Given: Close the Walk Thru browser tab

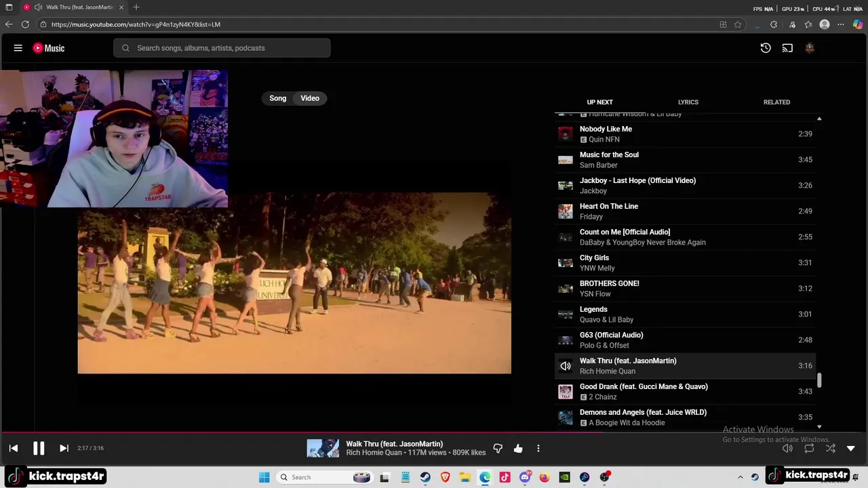Looking at the screenshot, I should pyautogui.click(x=121, y=7).
